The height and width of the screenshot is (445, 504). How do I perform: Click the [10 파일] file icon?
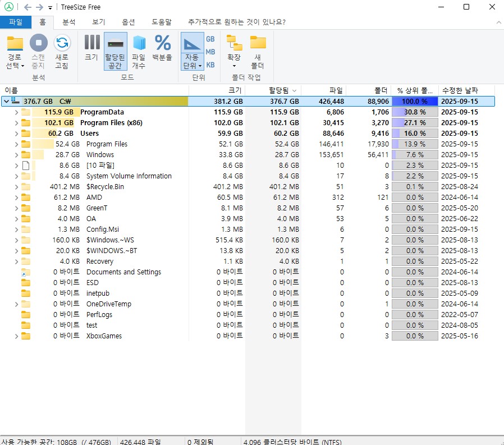26,166
